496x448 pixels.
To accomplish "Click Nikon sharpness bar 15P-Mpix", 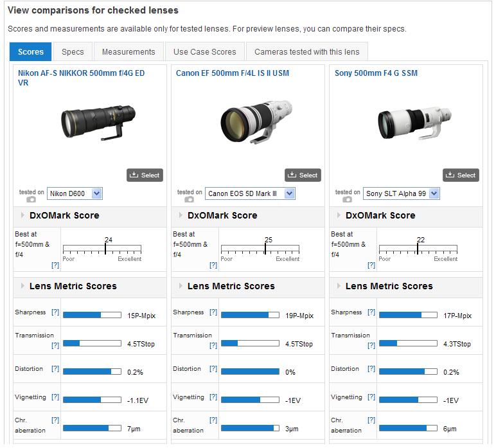I will click(92, 315).
